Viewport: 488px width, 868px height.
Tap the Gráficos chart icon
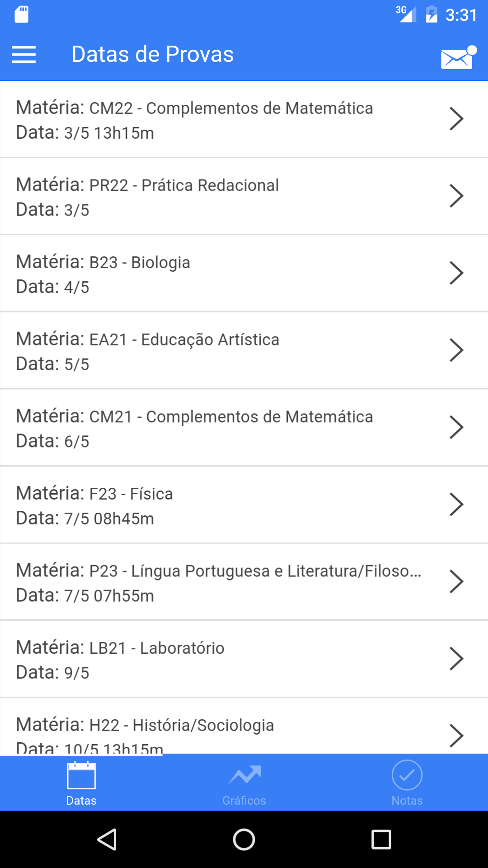click(x=244, y=775)
